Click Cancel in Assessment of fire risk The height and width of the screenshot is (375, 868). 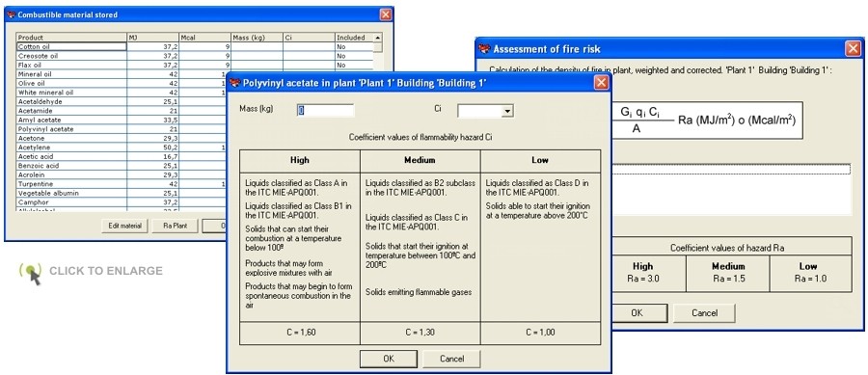704,313
